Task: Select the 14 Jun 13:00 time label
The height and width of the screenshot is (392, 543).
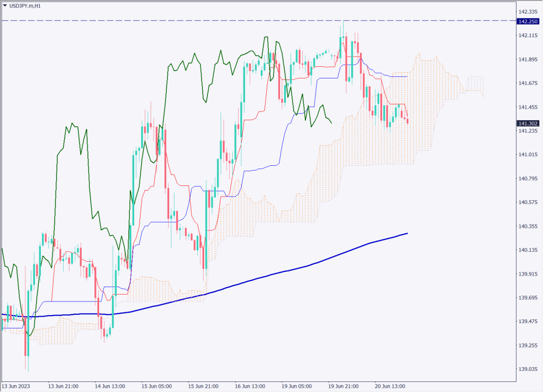Action: [110, 386]
